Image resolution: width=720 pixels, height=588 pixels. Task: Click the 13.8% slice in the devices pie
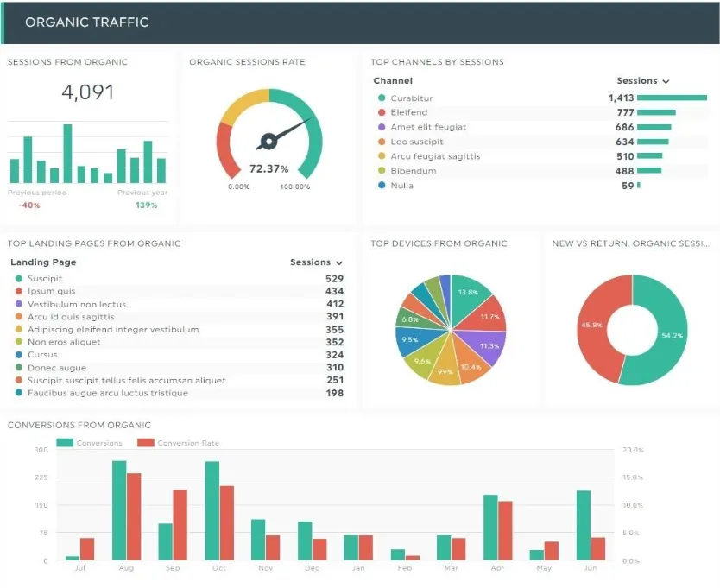[x=469, y=294]
